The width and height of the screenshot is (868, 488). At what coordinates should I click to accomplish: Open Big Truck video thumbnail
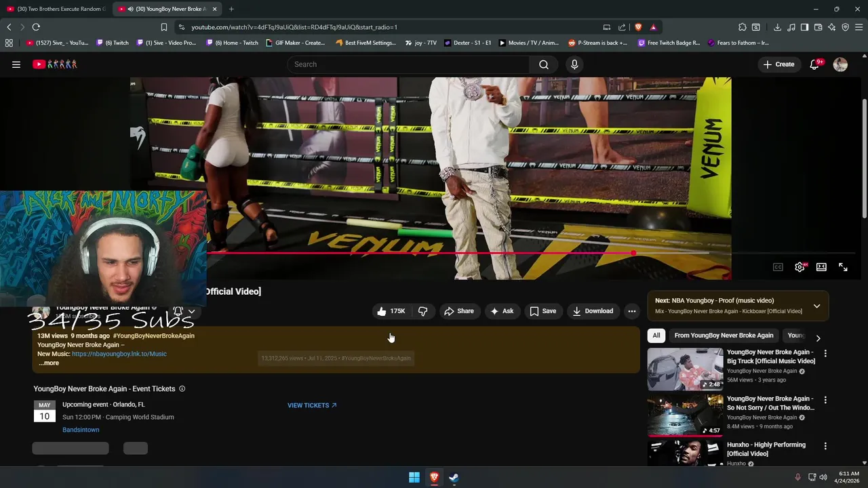(x=685, y=369)
